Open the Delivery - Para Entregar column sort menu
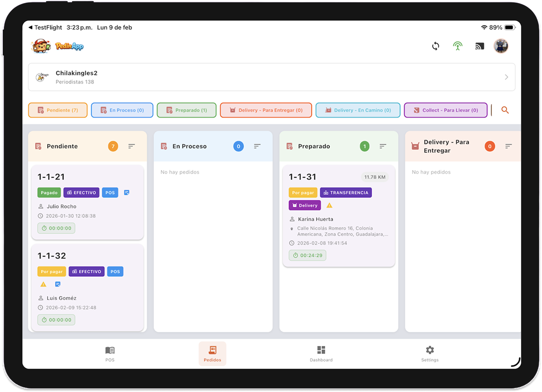Image resolution: width=542 pixels, height=392 pixels. click(508, 146)
